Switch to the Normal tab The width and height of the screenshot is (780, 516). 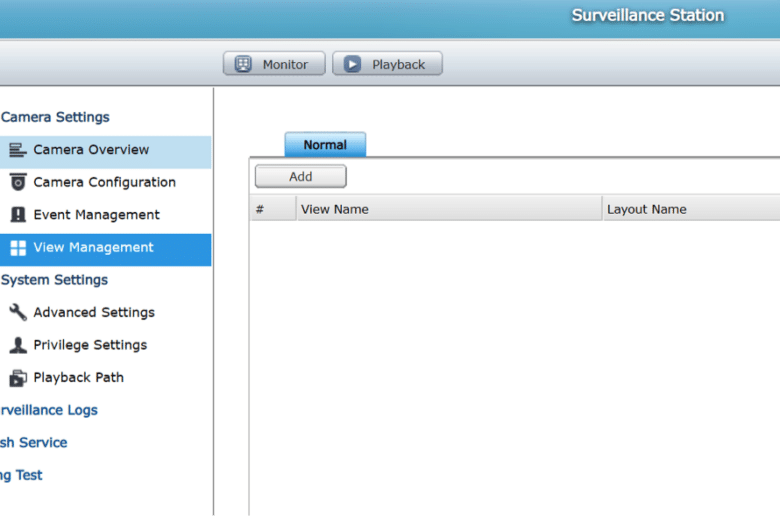[x=325, y=145]
